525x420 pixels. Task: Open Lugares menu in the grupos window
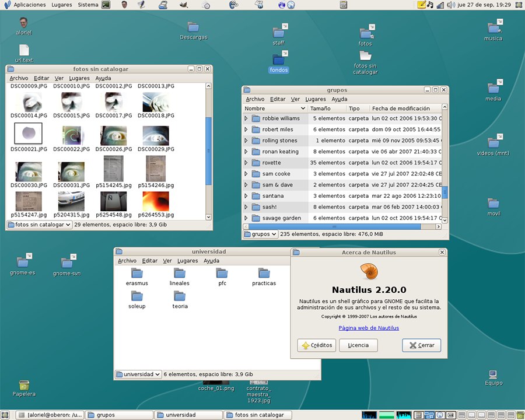tap(316, 99)
